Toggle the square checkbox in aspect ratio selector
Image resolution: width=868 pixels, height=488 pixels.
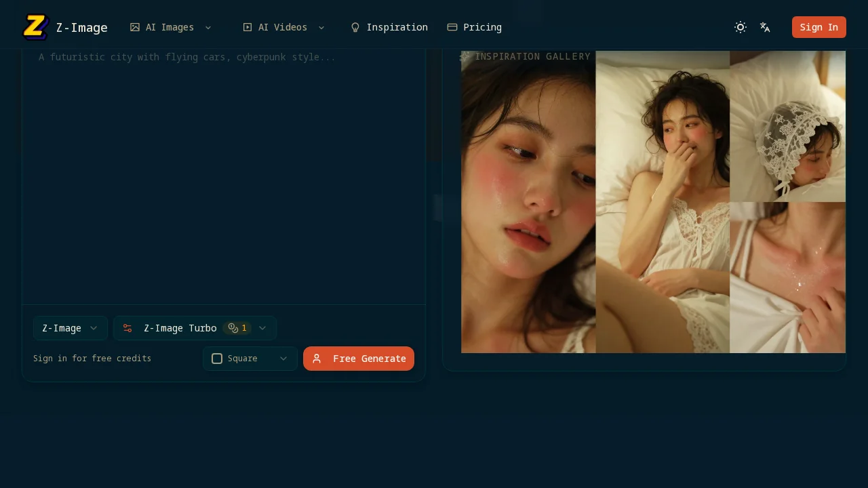click(x=217, y=359)
